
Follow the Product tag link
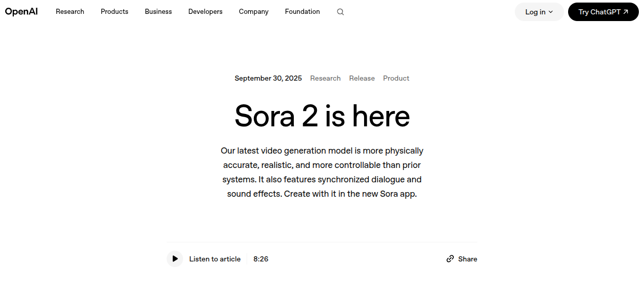pyautogui.click(x=396, y=78)
